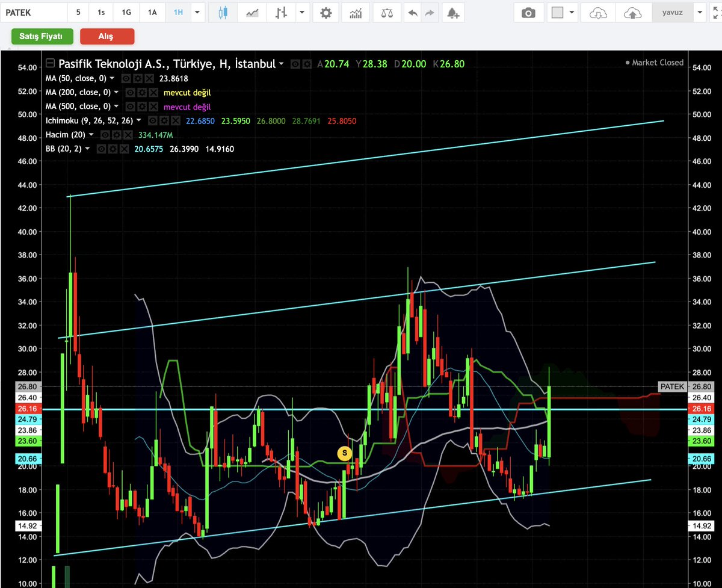Collapse the indicator legend box
This screenshot has height=588, width=722.
(x=50, y=63)
